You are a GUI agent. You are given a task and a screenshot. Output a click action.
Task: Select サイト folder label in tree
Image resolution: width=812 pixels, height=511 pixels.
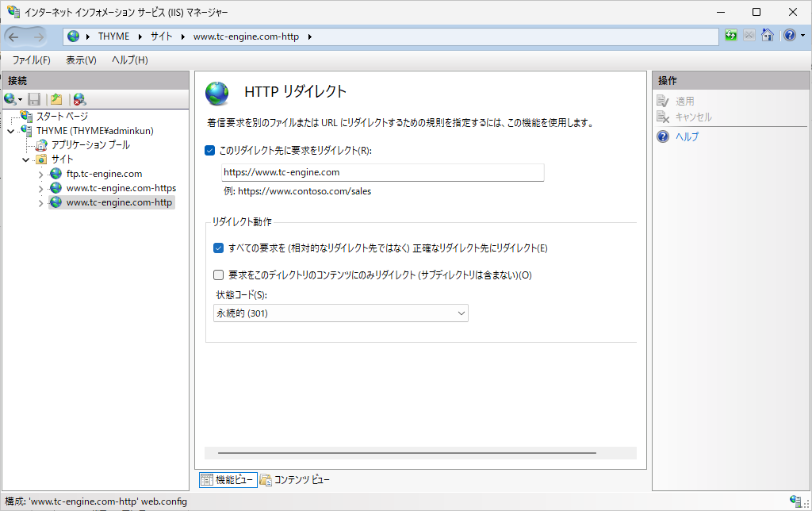[62, 159]
